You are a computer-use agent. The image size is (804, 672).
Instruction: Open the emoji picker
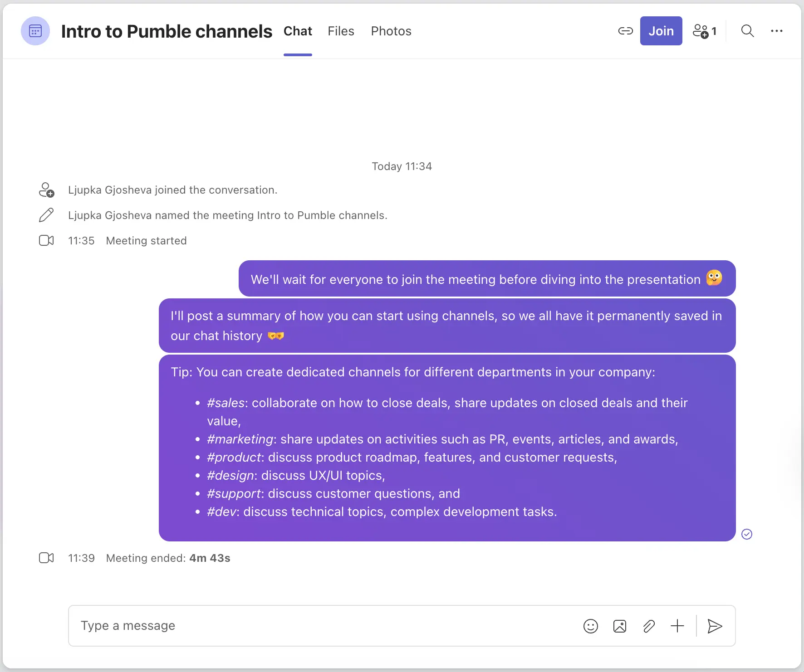591,626
